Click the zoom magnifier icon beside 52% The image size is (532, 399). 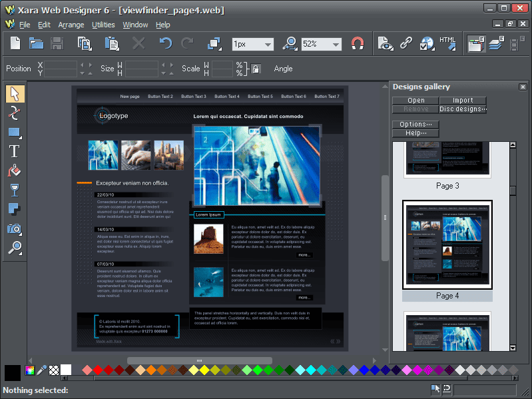click(290, 44)
